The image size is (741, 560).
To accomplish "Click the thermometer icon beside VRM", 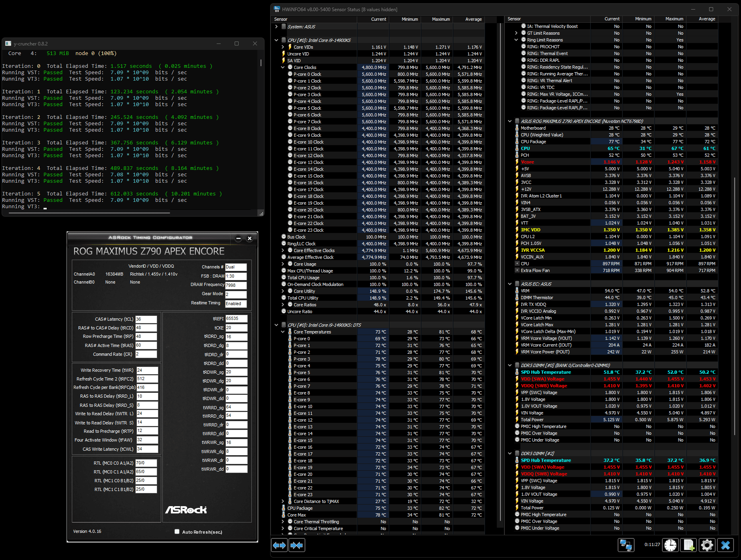I will [x=517, y=291].
